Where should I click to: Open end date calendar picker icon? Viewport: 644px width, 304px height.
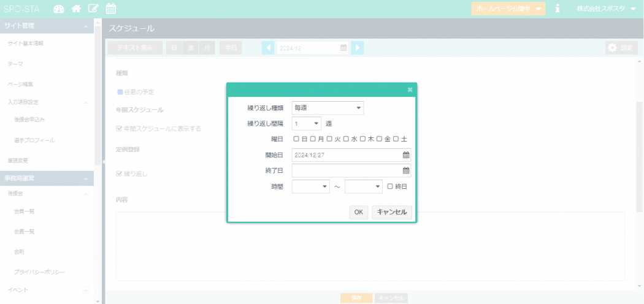click(405, 170)
